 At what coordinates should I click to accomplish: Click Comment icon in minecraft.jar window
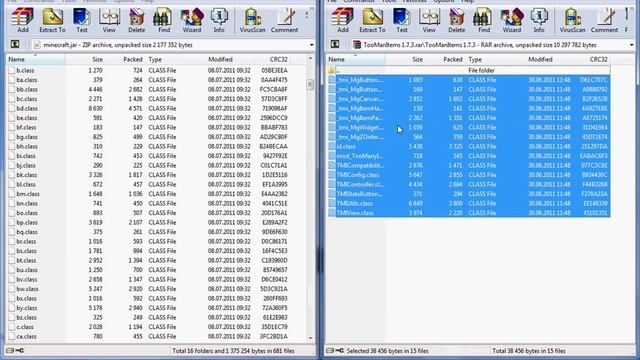[284, 20]
